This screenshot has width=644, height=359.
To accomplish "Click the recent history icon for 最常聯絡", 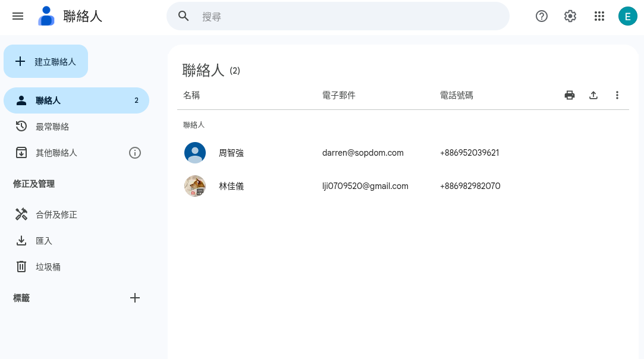I will pyautogui.click(x=21, y=126).
